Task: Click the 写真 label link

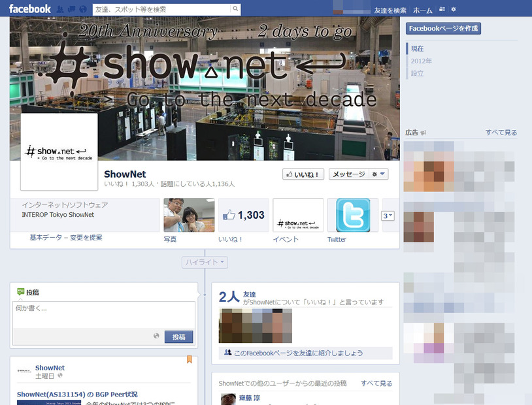Action: point(170,240)
